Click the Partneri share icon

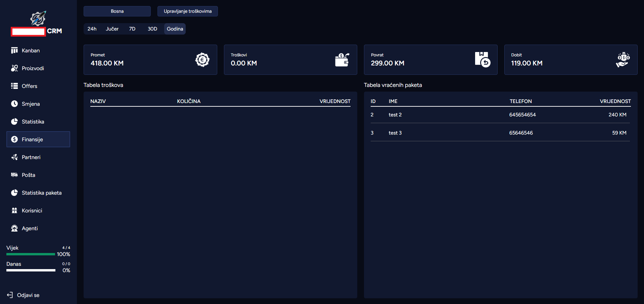tap(14, 157)
